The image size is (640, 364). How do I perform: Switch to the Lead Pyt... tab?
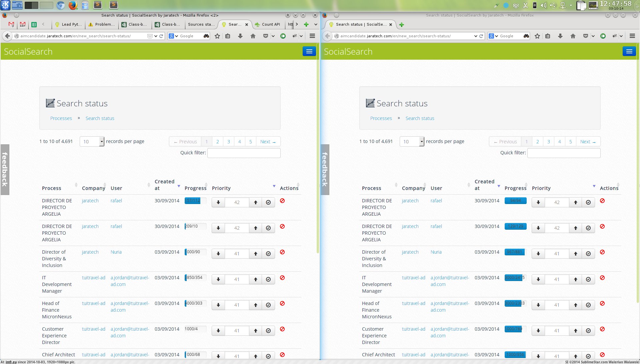[x=68, y=24]
